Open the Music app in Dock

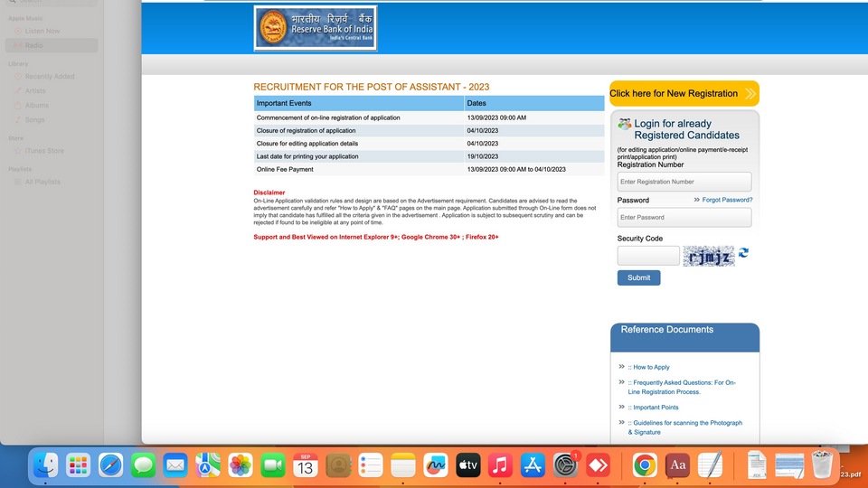click(x=500, y=465)
